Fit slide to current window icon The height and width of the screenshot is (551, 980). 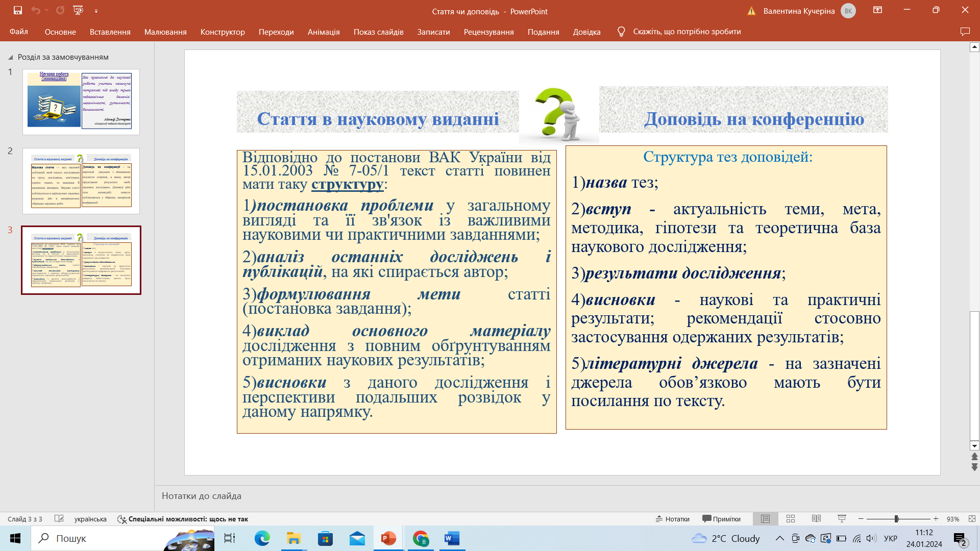[x=972, y=519]
